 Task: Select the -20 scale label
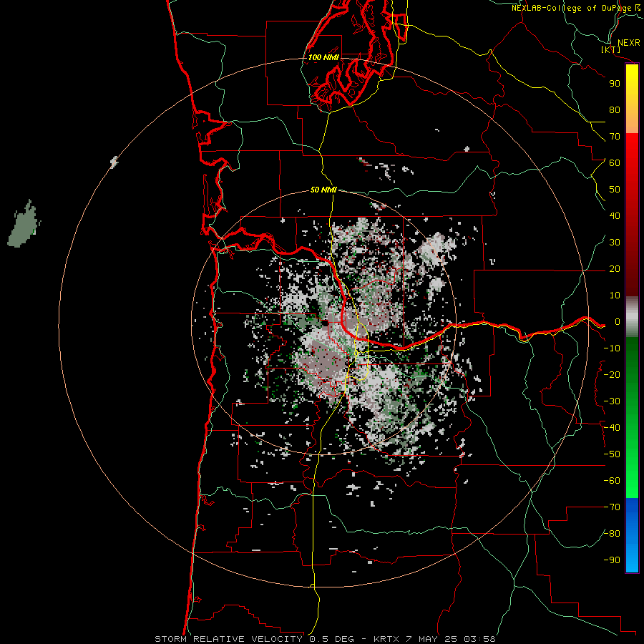[612, 375]
